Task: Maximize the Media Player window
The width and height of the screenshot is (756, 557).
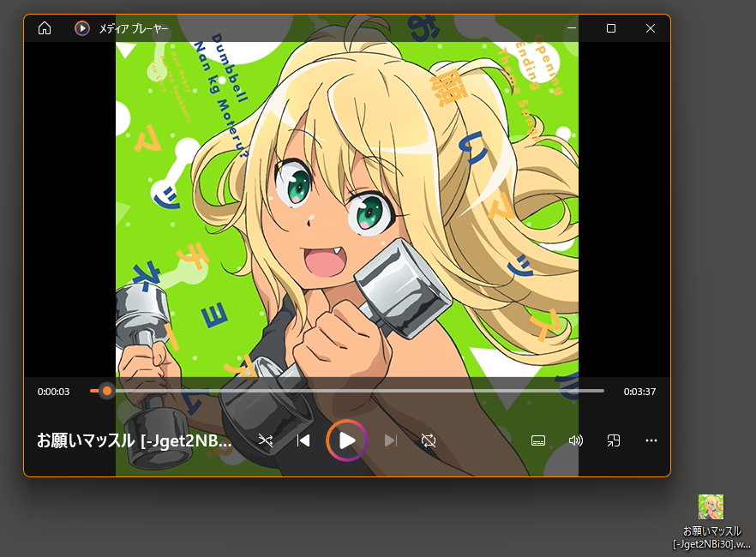Action: tap(611, 28)
